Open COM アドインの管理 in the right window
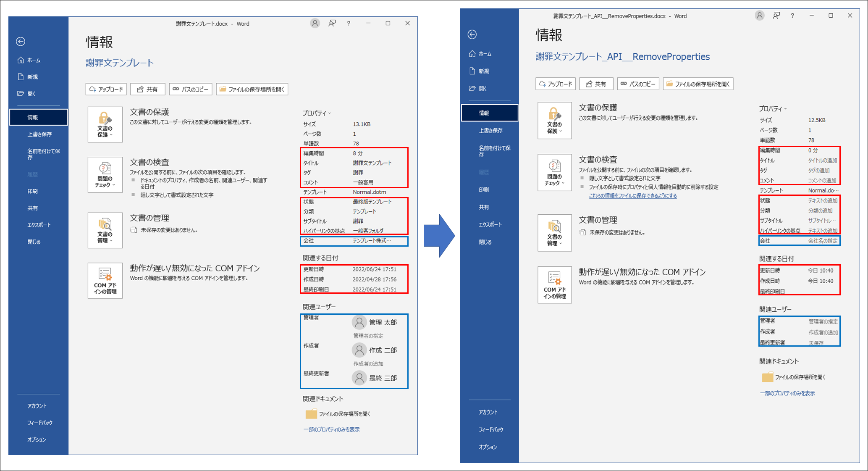The width and height of the screenshot is (868, 471). point(555,285)
